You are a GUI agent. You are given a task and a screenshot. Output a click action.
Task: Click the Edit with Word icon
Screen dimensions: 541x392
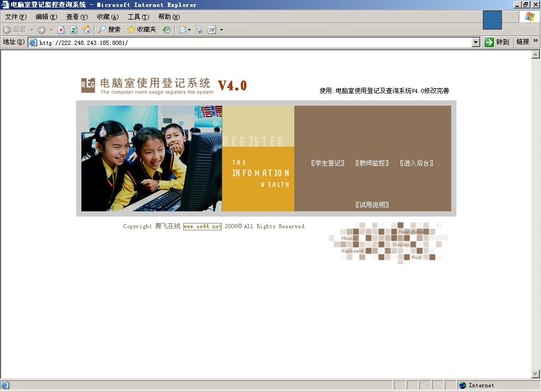click(211, 30)
